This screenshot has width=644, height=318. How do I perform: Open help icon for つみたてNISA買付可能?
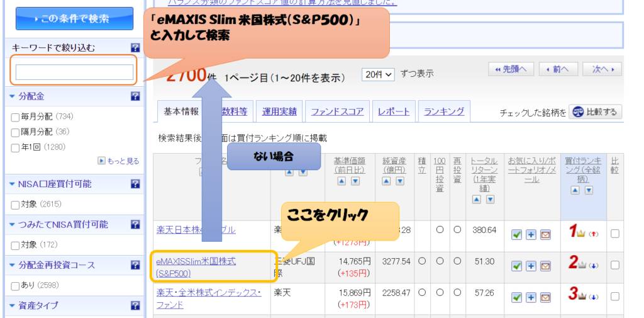(135, 224)
